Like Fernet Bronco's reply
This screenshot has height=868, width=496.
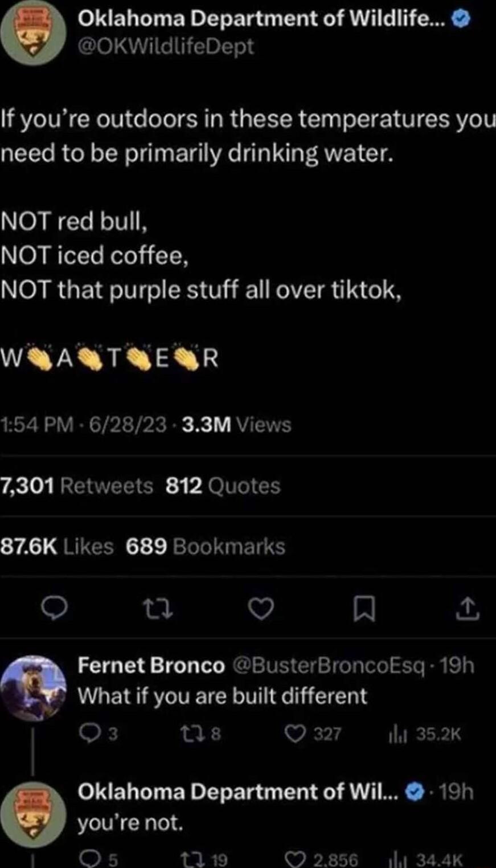pyautogui.click(x=295, y=734)
